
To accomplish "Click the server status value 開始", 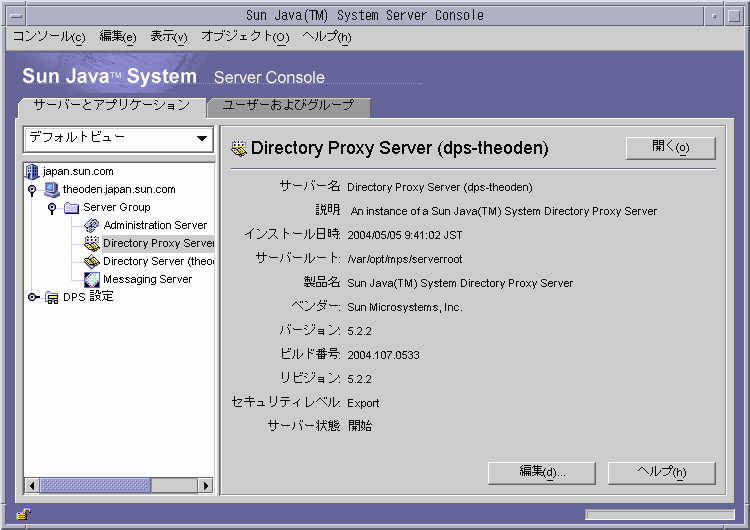I will [x=360, y=426].
